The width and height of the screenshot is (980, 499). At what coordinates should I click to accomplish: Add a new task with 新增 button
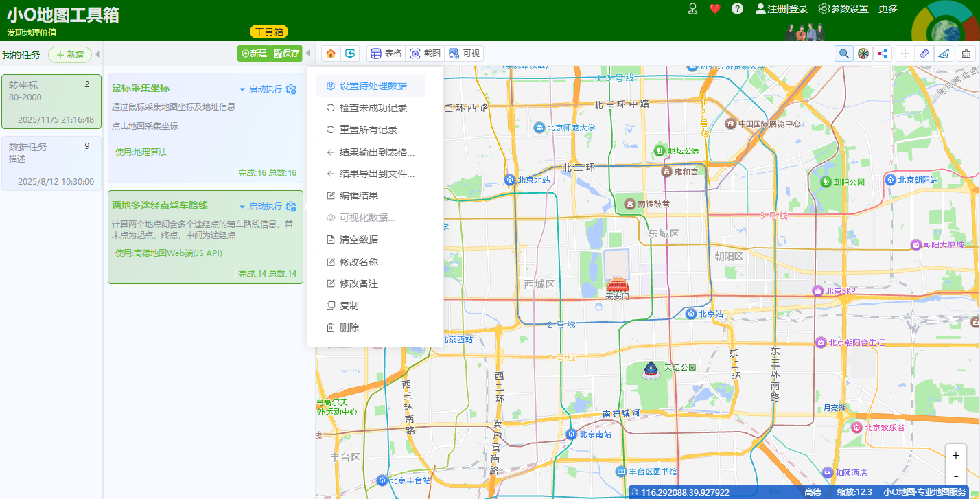70,55
